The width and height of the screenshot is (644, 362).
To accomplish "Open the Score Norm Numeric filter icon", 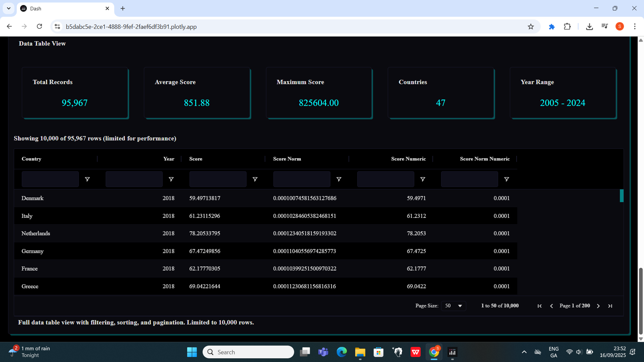I will [x=506, y=179].
